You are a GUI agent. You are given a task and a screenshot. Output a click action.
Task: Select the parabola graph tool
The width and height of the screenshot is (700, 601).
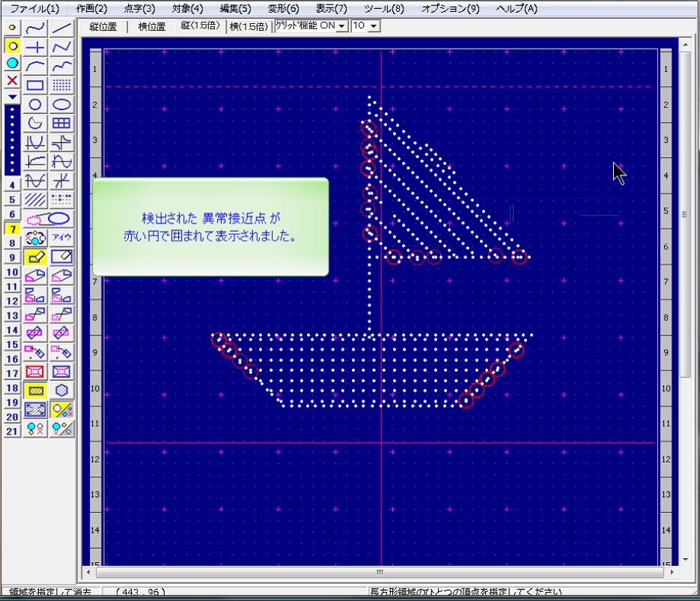35,142
